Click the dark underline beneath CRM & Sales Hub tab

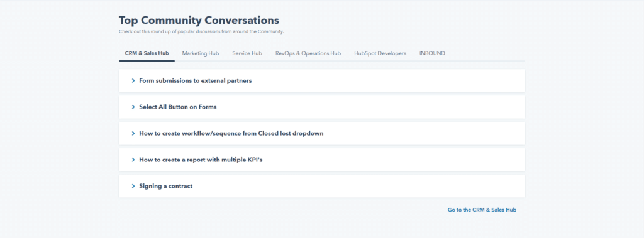[147, 61]
